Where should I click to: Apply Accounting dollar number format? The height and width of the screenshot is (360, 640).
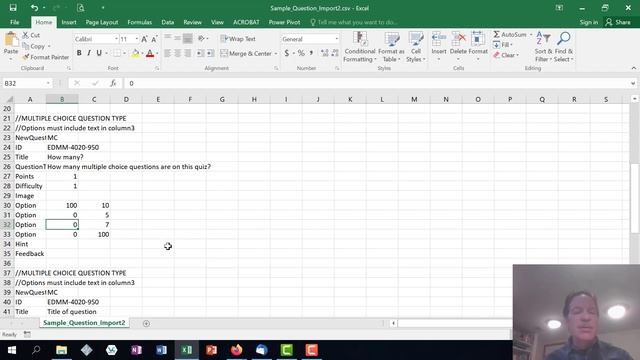pos(287,53)
